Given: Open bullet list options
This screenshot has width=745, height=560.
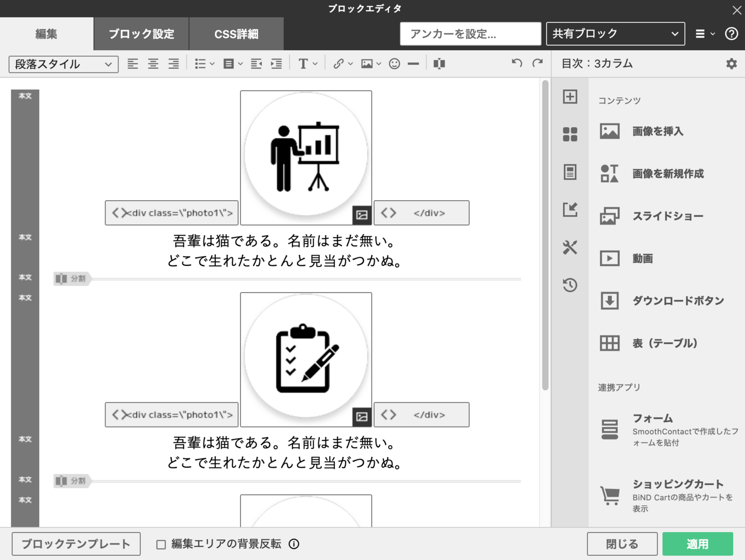Looking at the screenshot, I should (x=204, y=64).
